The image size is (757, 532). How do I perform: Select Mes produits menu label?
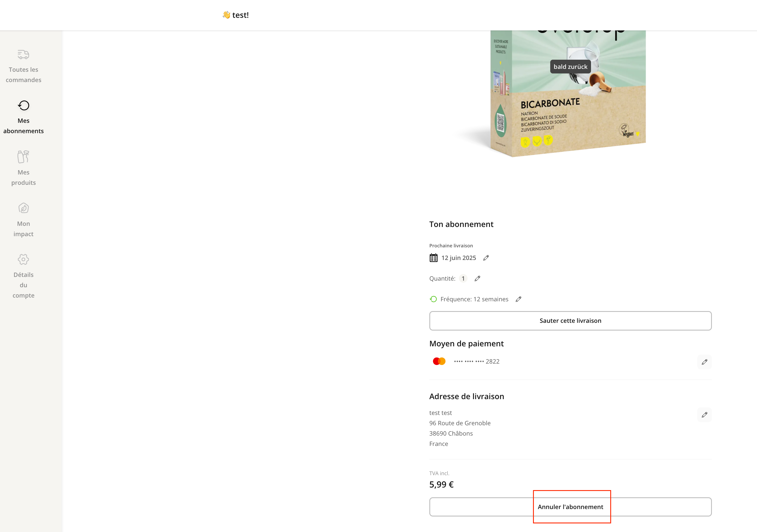click(x=24, y=178)
